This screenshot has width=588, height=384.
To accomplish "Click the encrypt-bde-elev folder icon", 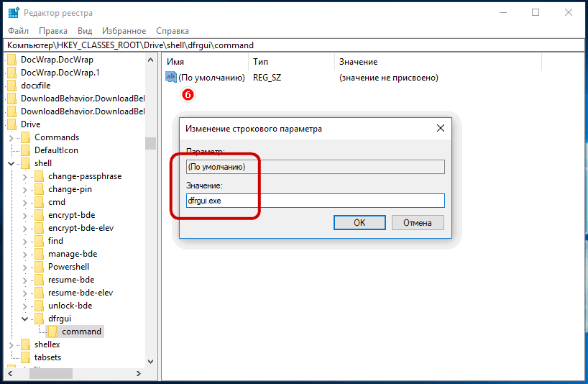I will (39, 228).
